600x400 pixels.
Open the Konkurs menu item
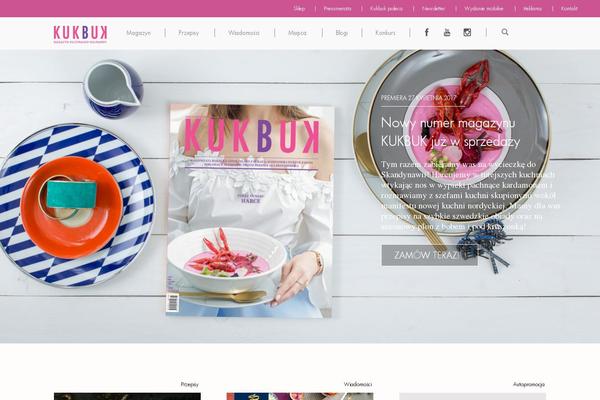385,33
